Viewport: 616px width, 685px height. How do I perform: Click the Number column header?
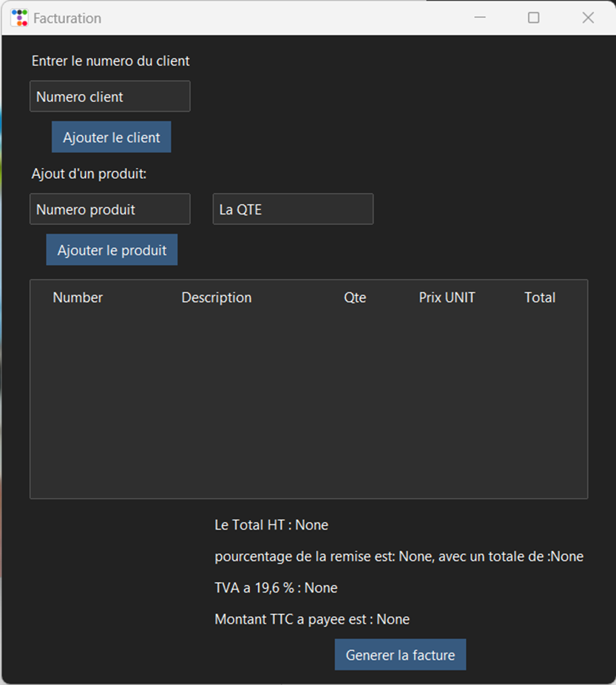click(78, 297)
